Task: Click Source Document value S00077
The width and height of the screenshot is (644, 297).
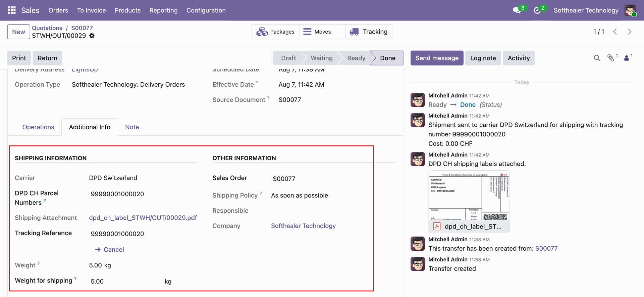Action: point(290,100)
